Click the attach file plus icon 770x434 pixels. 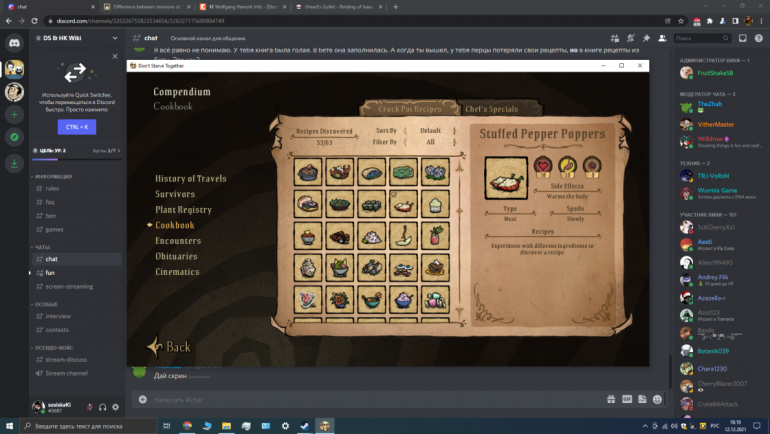[x=143, y=400]
